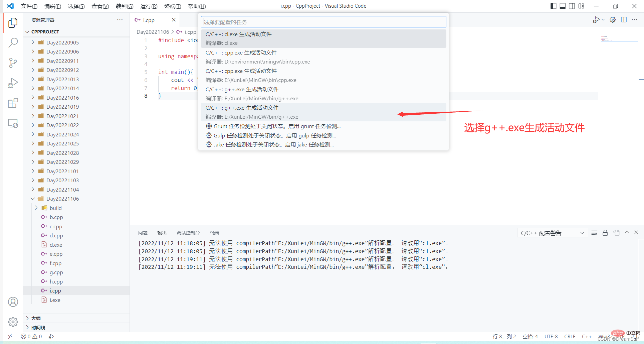Open the Remote Explorer view
644x344 pixels.
(13, 123)
